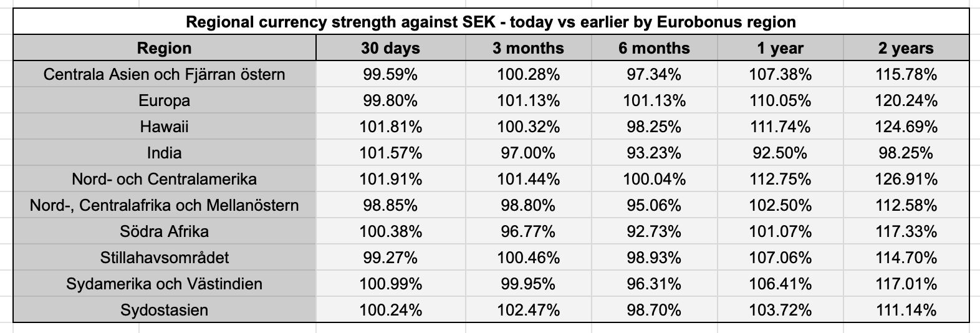Select India's 1 year value 92.50%
The image size is (980, 333).
coord(780,153)
